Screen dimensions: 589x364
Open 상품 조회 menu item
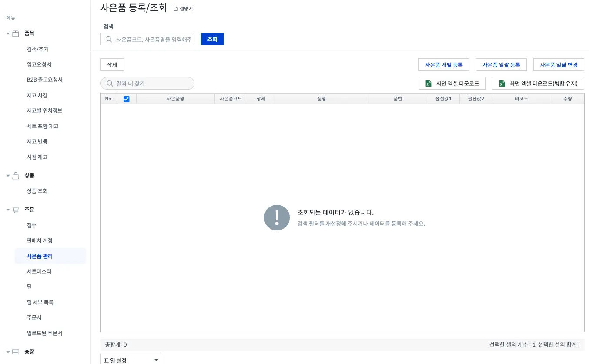pos(37,191)
